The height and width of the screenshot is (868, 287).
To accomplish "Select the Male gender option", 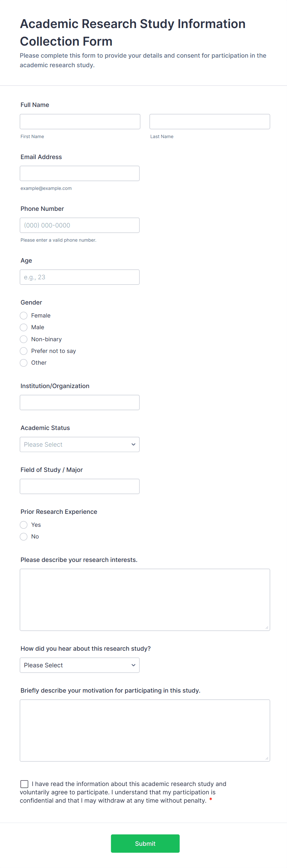I will [x=23, y=328].
